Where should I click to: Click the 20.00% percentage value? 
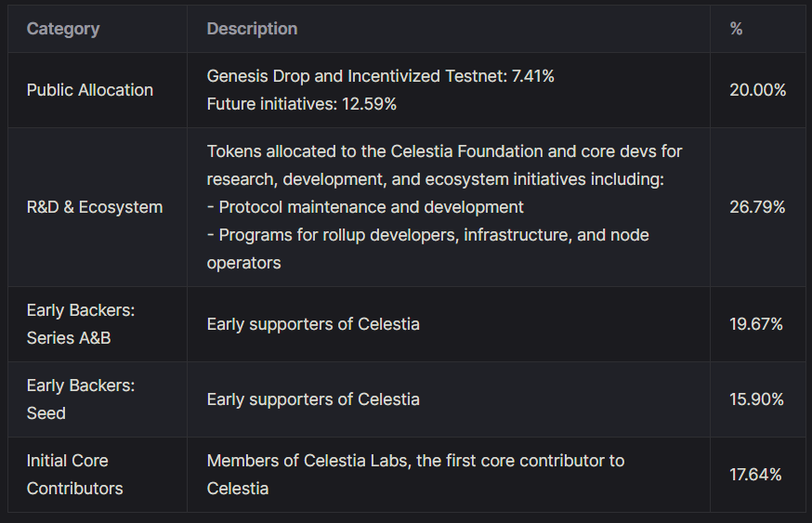757,90
